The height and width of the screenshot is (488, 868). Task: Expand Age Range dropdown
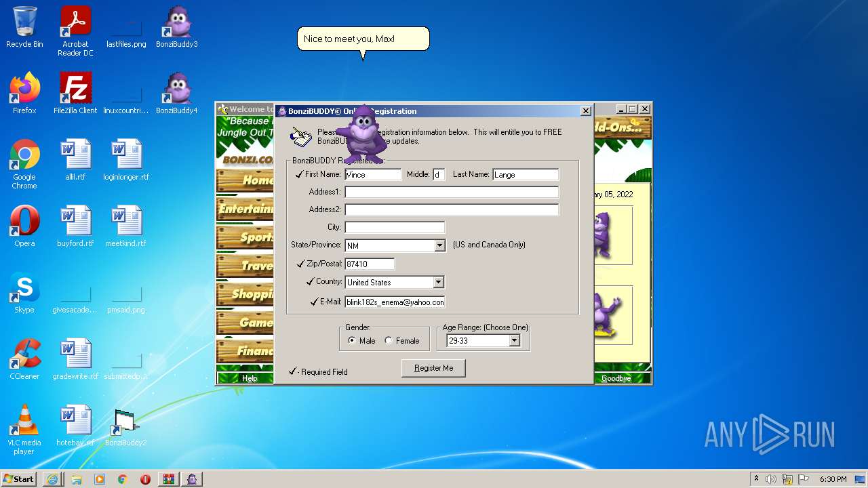pos(514,340)
